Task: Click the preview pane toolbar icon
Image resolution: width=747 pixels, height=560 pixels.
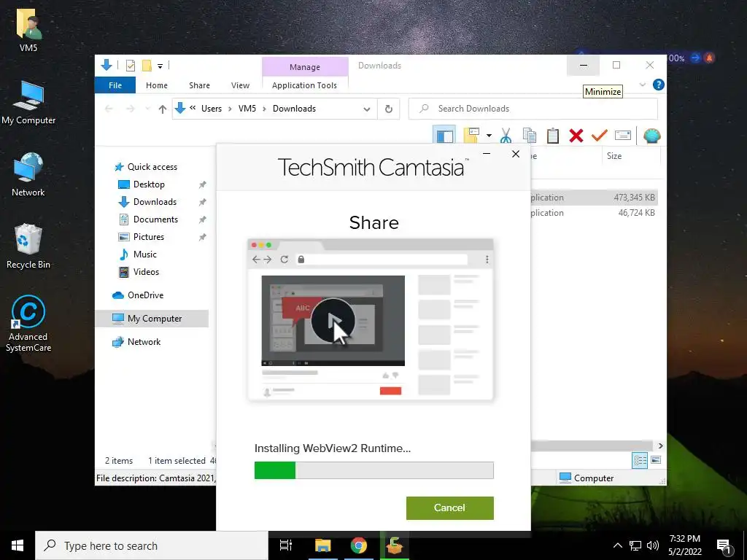Action: tap(444, 136)
